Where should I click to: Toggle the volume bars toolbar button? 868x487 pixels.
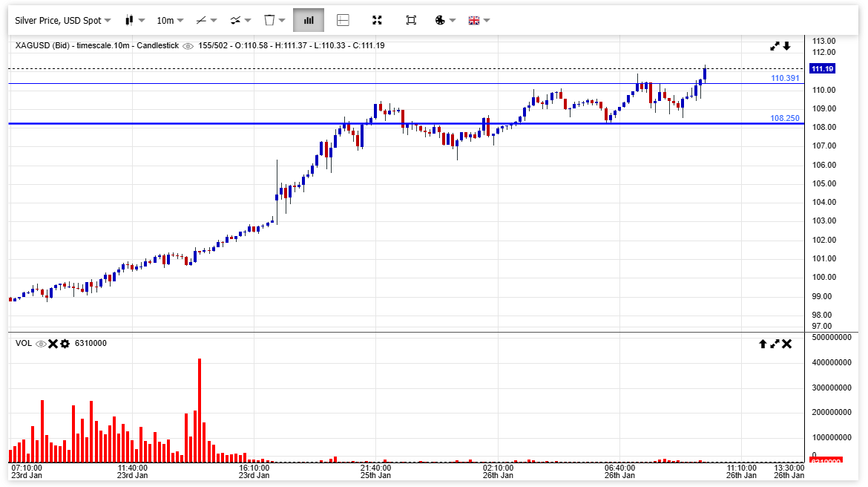[308, 20]
